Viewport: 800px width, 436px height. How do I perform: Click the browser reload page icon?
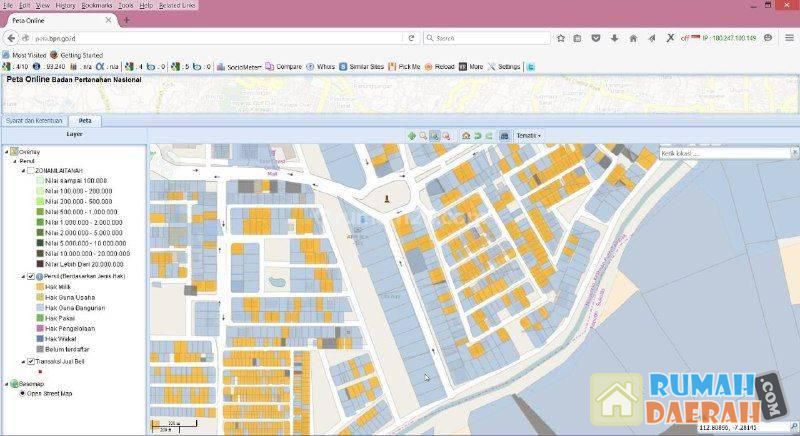click(412, 38)
